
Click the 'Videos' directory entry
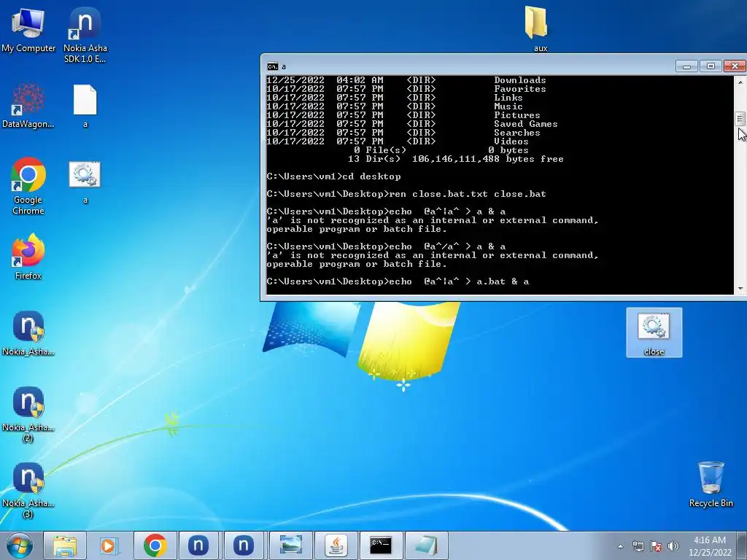511,141
